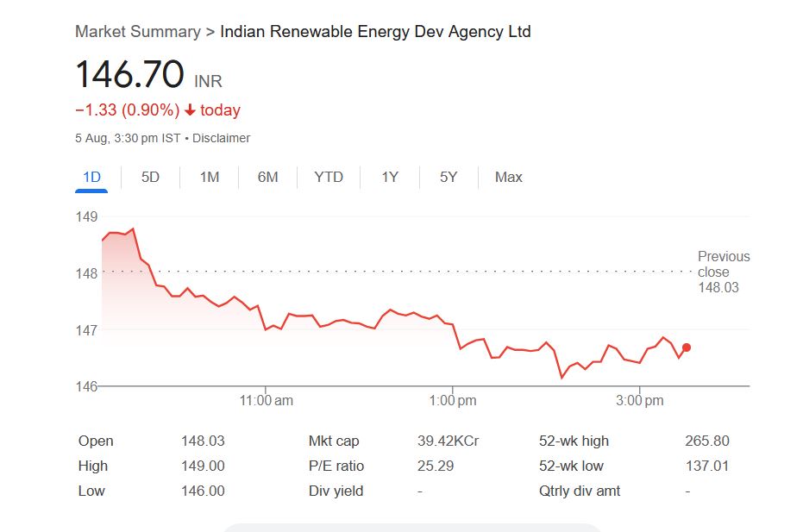This screenshot has width=803, height=532.
Task: Click the 52-wk high value 265.80
Action: pos(706,441)
